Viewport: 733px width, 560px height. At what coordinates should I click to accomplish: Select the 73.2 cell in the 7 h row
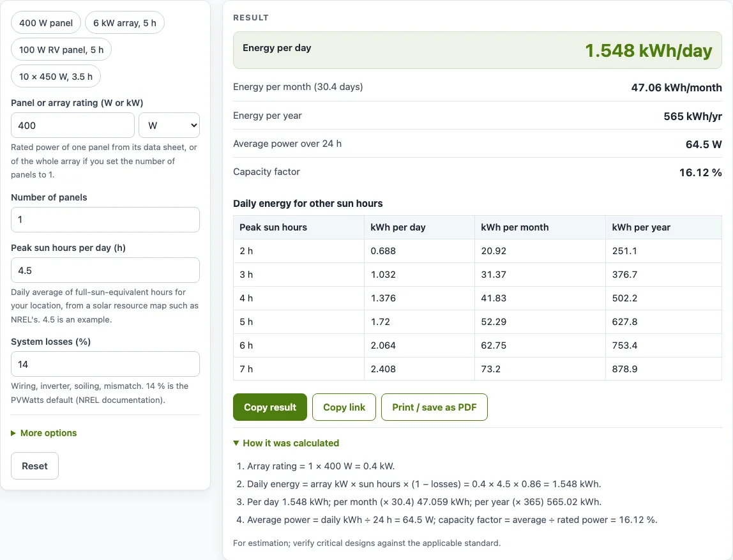coord(540,369)
